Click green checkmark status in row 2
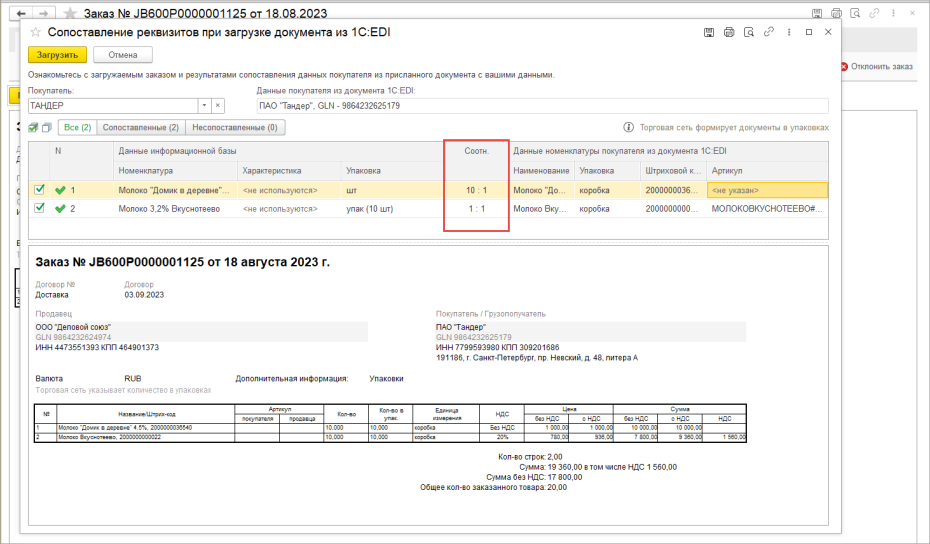The height and width of the screenshot is (544, 930). [x=60, y=209]
